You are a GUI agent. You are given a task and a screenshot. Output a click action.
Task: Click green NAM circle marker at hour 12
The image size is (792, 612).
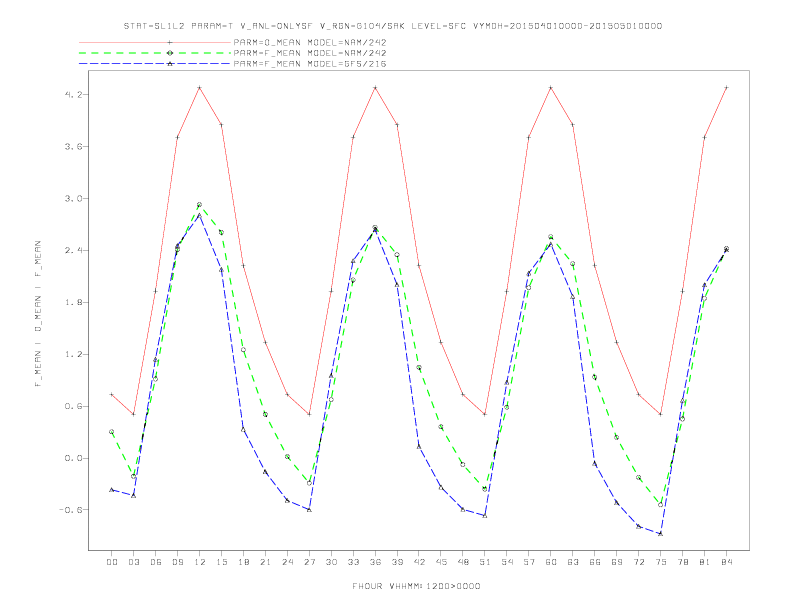[x=200, y=205]
